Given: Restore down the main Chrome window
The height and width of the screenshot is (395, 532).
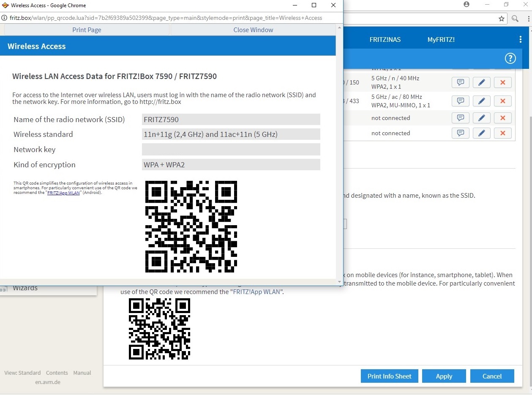Looking at the screenshot, I should coord(506,4).
